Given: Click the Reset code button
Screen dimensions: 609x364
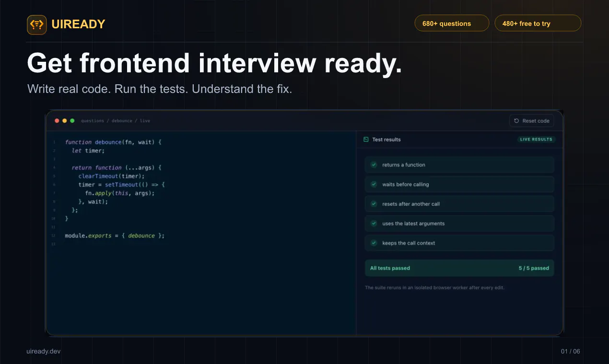Looking at the screenshot, I should 531,121.
